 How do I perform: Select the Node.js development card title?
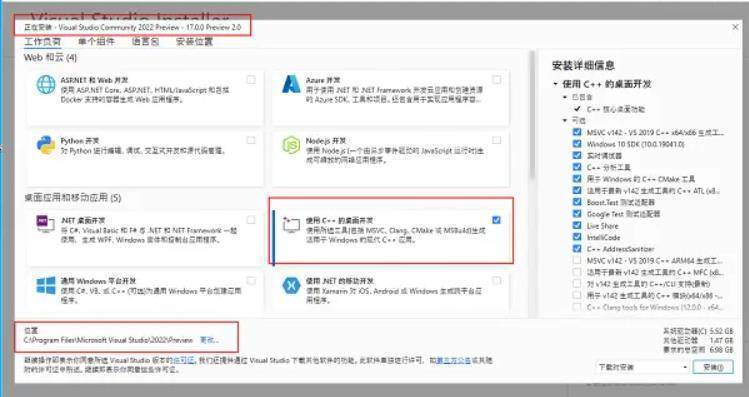click(326, 141)
